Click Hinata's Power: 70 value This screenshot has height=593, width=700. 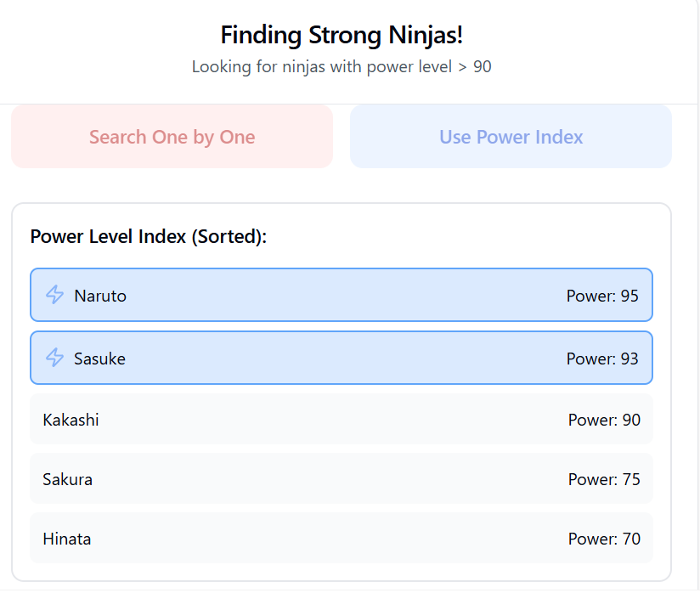tap(604, 539)
